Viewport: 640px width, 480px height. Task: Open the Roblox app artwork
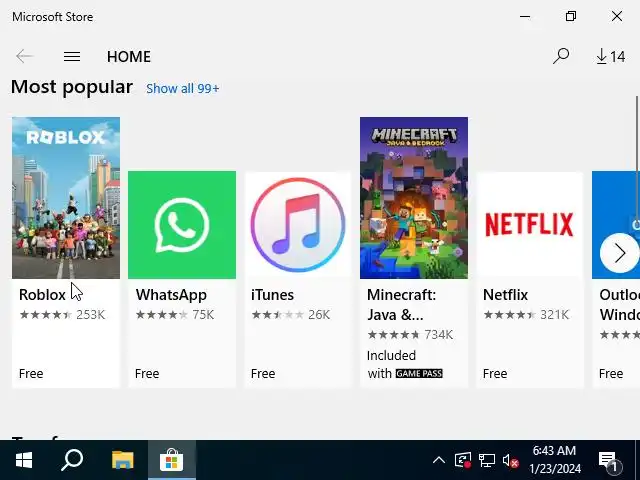pos(66,198)
